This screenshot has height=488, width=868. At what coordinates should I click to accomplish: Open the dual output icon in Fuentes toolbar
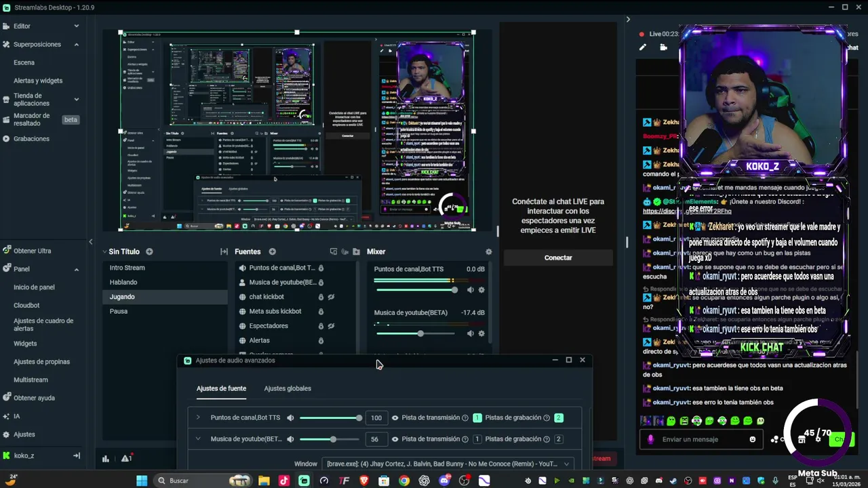point(334,251)
